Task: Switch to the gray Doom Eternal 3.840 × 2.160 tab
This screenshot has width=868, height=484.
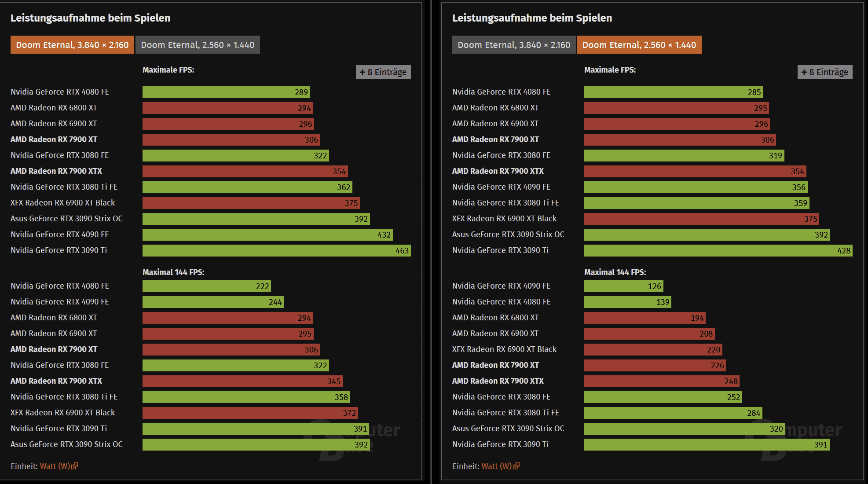Action: tap(513, 45)
